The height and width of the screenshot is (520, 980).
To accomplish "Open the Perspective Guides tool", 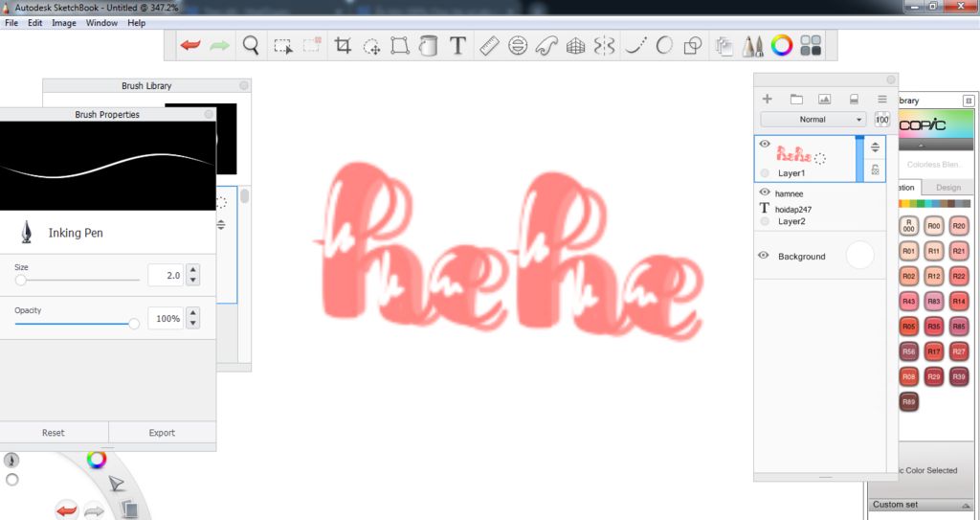I will coord(575,46).
